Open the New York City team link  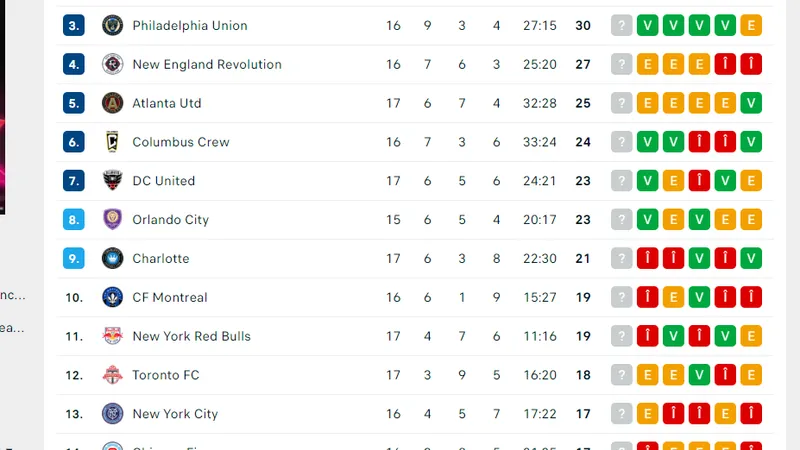(x=175, y=414)
